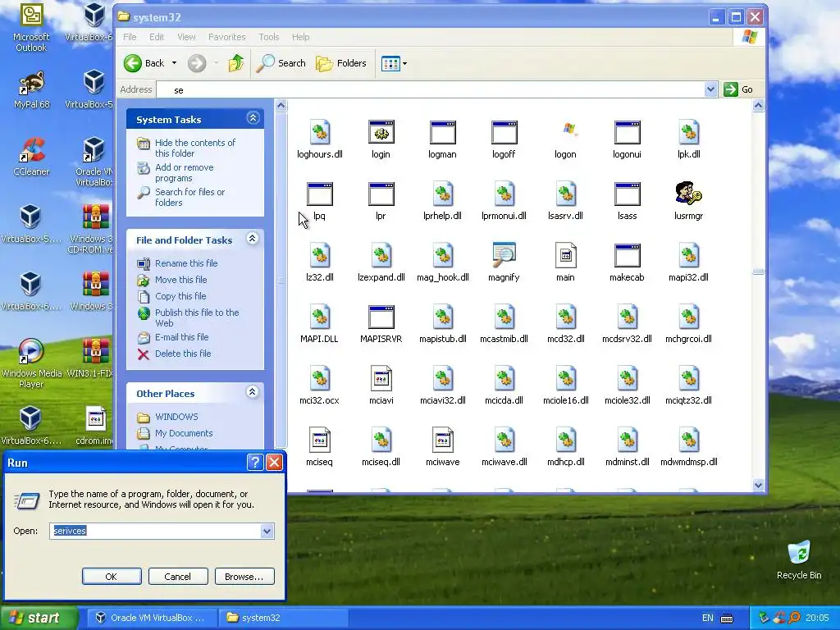Viewport: 840px width, 630px height.
Task: Select the mciseq file icon
Action: [320, 440]
